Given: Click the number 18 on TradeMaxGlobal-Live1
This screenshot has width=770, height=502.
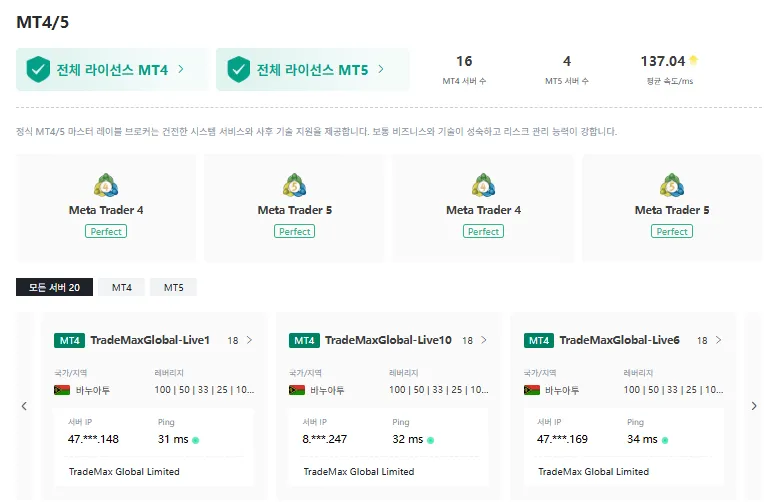Looking at the screenshot, I should point(233,340).
